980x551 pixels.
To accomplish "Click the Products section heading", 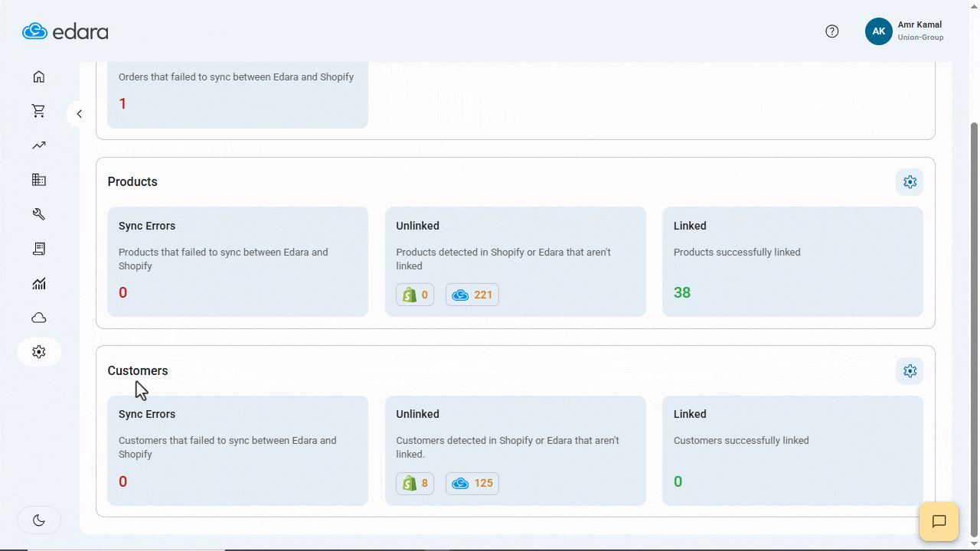I will (x=132, y=182).
